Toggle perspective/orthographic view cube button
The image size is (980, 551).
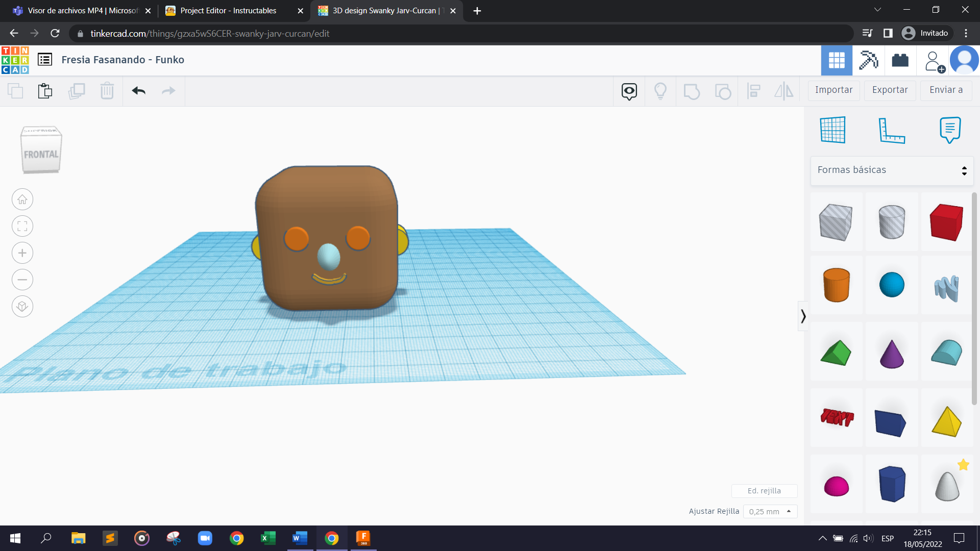point(22,307)
